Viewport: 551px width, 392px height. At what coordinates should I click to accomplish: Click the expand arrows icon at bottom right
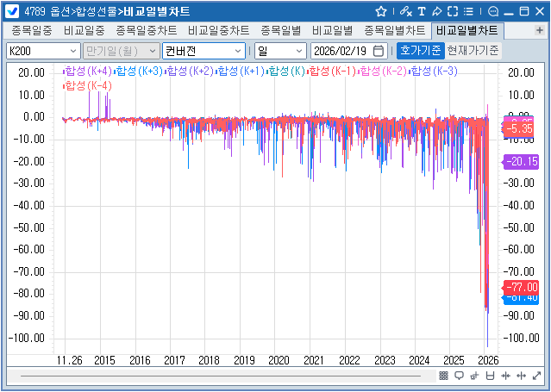tap(536, 376)
